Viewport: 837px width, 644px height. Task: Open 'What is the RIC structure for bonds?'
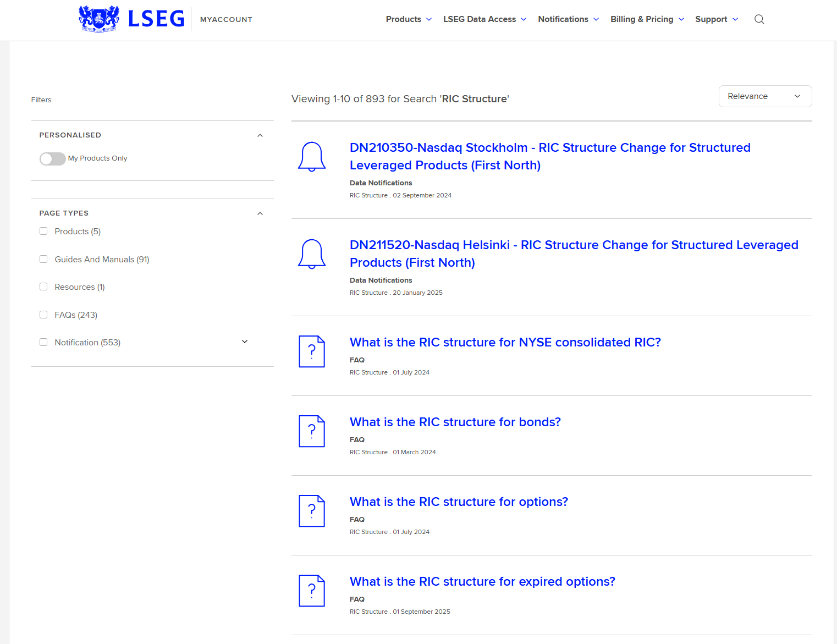(455, 422)
